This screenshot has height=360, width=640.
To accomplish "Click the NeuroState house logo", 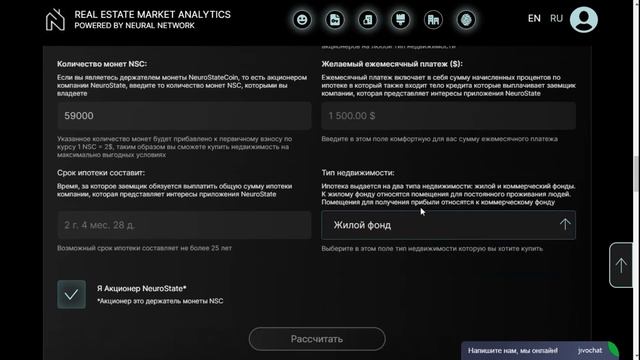I will coord(55,20).
